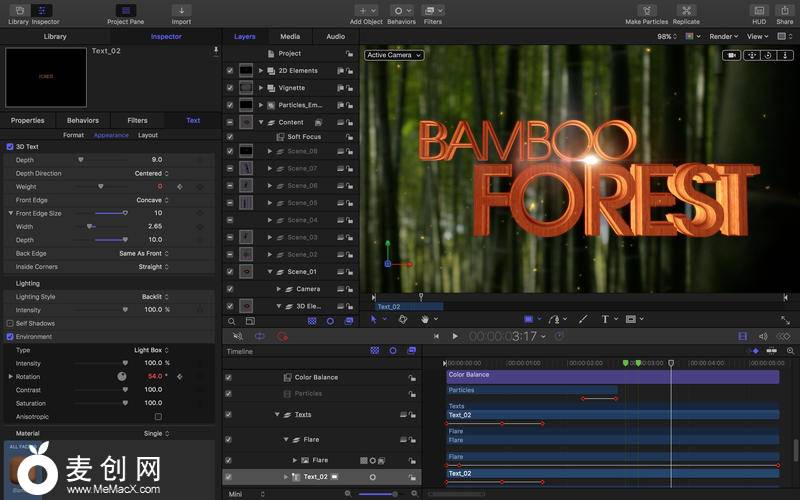Switch to the Media tab
The width and height of the screenshot is (800, 500).
(290, 36)
